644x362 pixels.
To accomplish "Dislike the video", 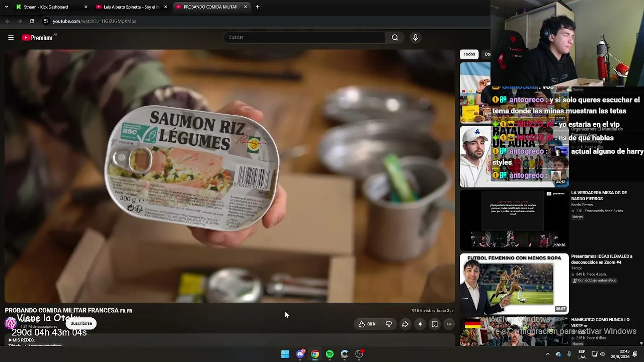I will click(388, 324).
